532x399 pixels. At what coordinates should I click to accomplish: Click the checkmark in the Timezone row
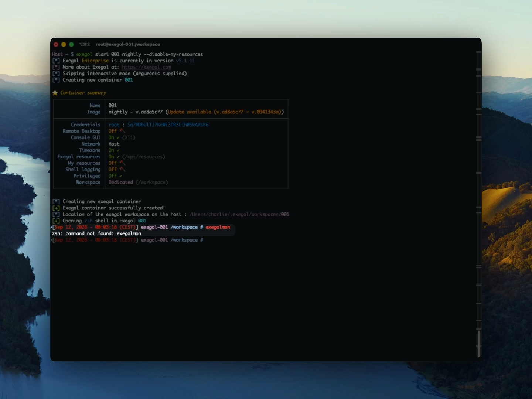(118, 150)
